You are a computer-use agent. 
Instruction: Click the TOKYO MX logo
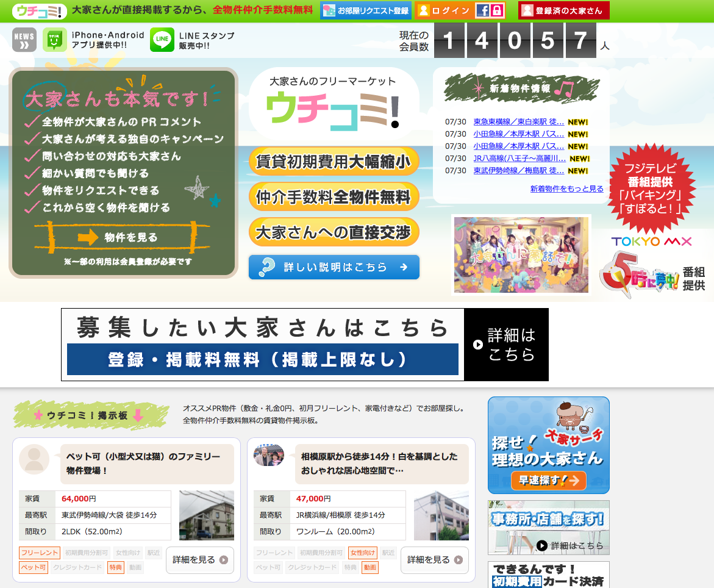[x=651, y=242]
